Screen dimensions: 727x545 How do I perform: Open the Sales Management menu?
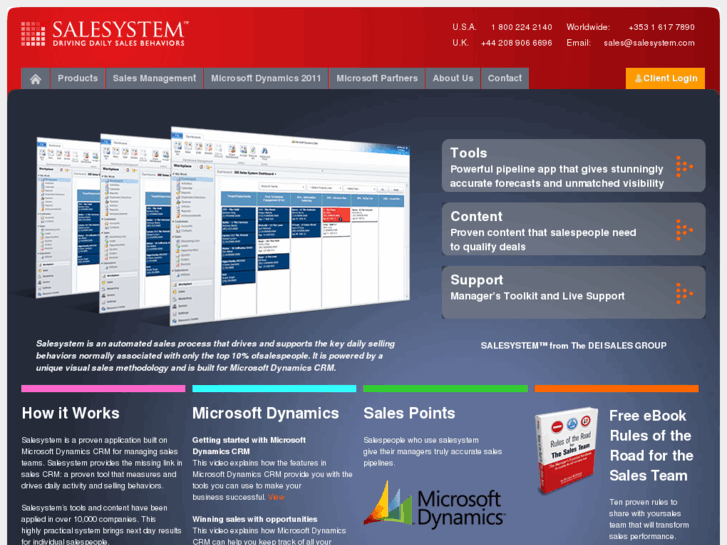click(154, 78)
